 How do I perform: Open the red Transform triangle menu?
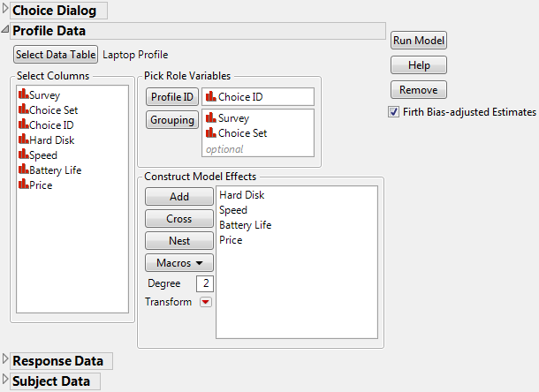point(206,302)
